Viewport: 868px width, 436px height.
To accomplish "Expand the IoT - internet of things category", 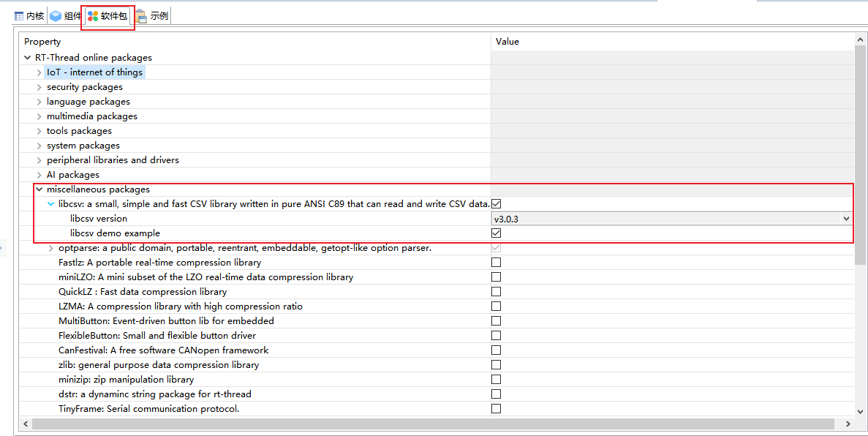I will [x=39, y=72].
